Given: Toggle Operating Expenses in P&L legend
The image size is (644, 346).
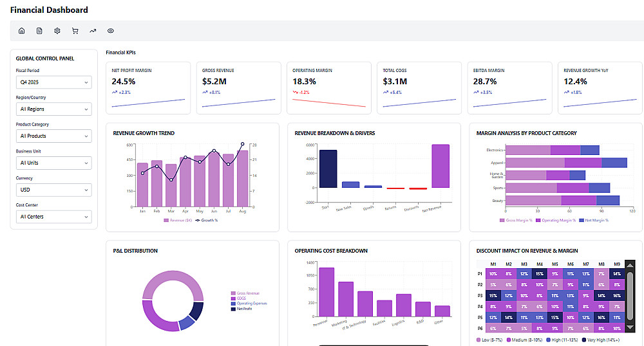Looking at the screenshot, I should (x=249, y=304).
